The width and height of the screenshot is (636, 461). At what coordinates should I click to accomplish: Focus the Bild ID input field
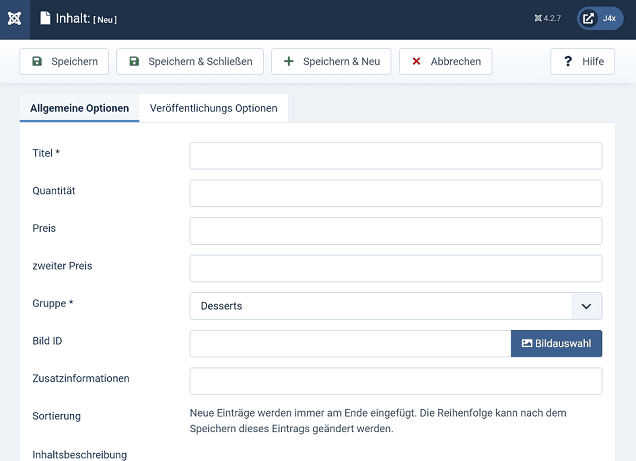click(x=350, y=344)
